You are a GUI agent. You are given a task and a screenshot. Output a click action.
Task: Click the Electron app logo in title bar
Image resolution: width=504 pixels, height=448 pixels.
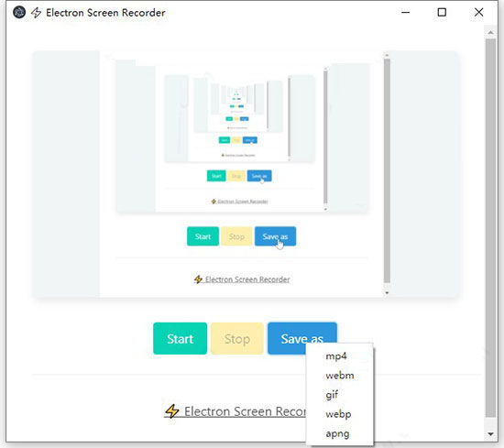19,13
